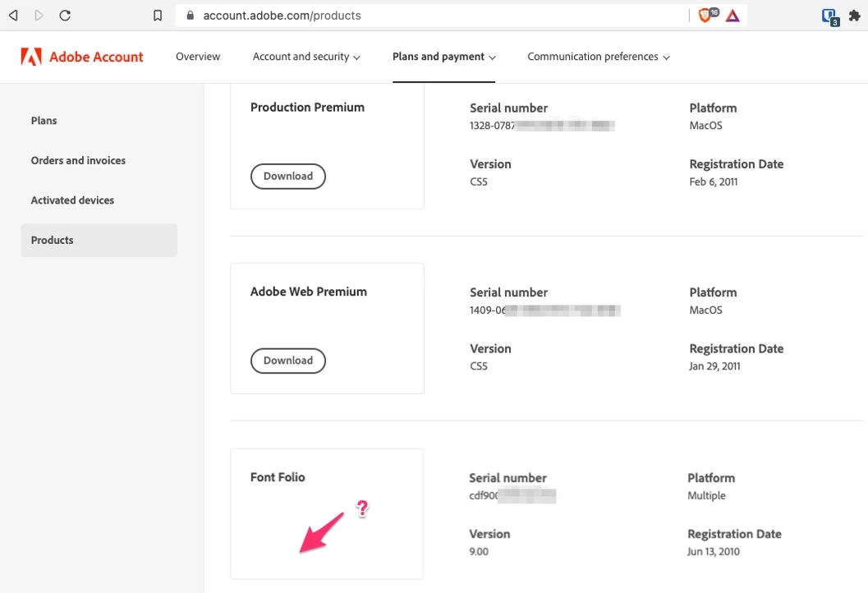Expand the Plans and payment menu
This screenshot has width=868, height=593.
[x=444, y=57]
